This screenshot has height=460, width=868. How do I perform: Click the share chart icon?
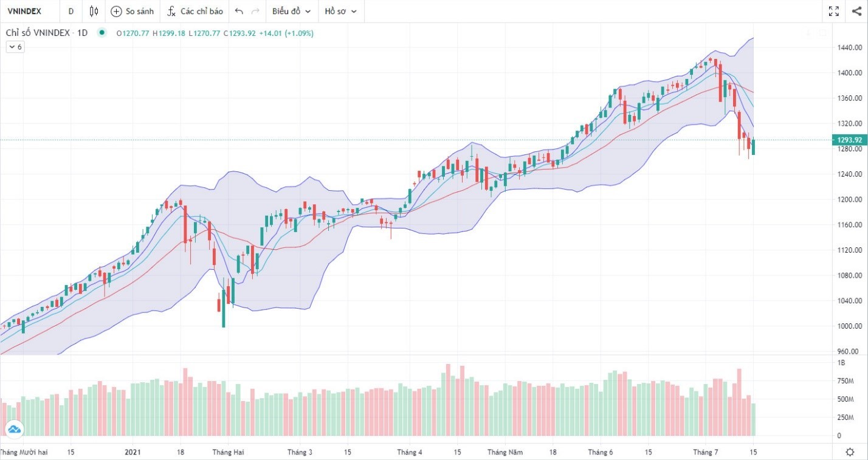[x=856, y=11]
